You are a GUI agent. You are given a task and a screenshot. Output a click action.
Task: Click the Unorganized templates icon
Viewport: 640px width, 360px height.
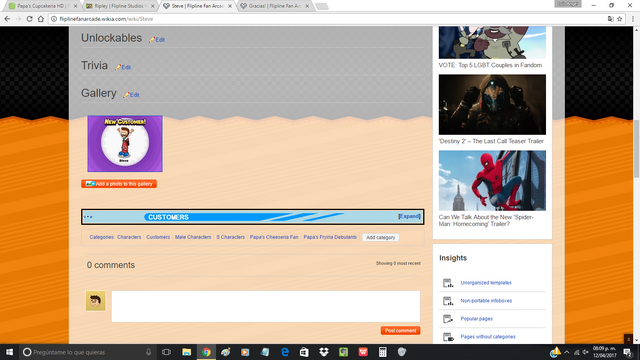[x=448, y=282]
